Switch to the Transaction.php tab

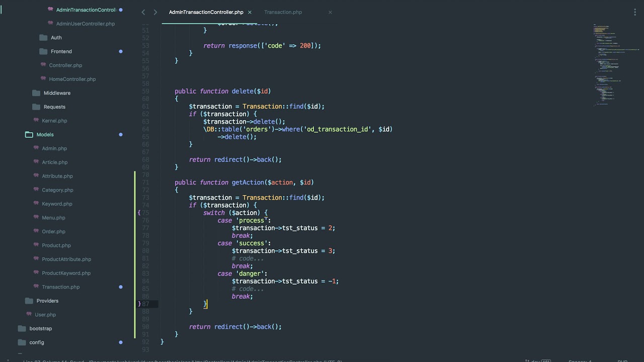pos(283,12)
